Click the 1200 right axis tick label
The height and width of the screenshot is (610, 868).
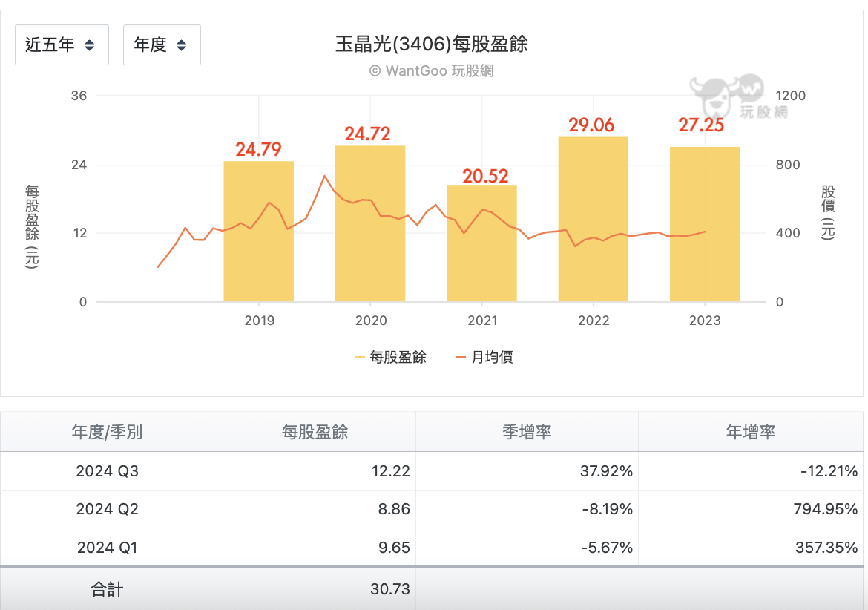pos(790,96)
